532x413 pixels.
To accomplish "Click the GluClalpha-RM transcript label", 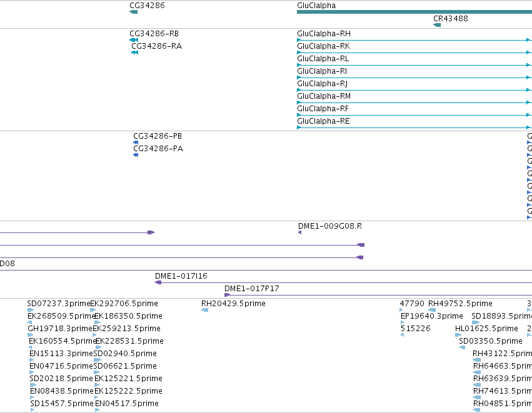I will tap(324, 96).
